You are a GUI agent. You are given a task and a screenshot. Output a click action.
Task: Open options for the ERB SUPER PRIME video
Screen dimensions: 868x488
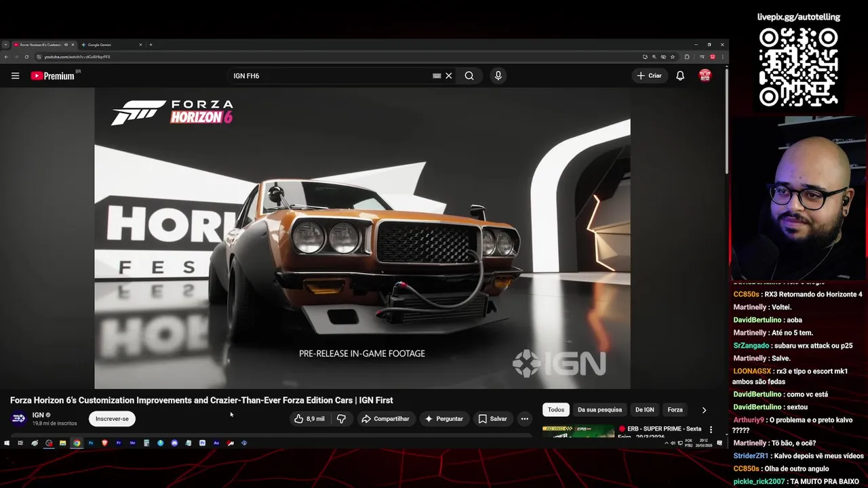[711, 430]
